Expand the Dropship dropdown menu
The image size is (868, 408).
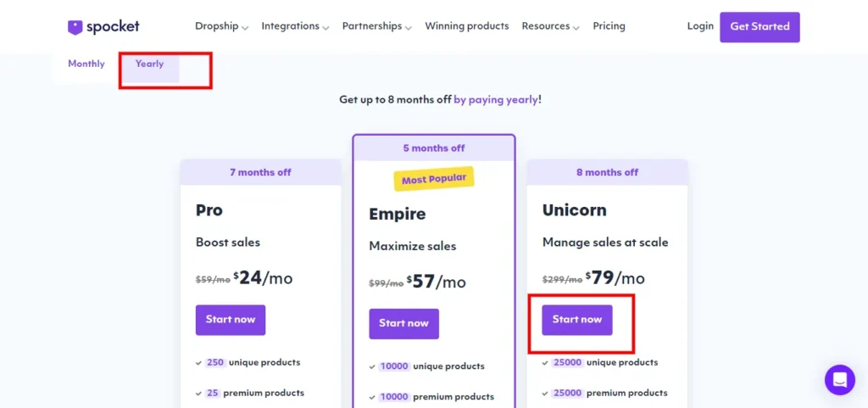pyautogui.click(x=221, y=26)
